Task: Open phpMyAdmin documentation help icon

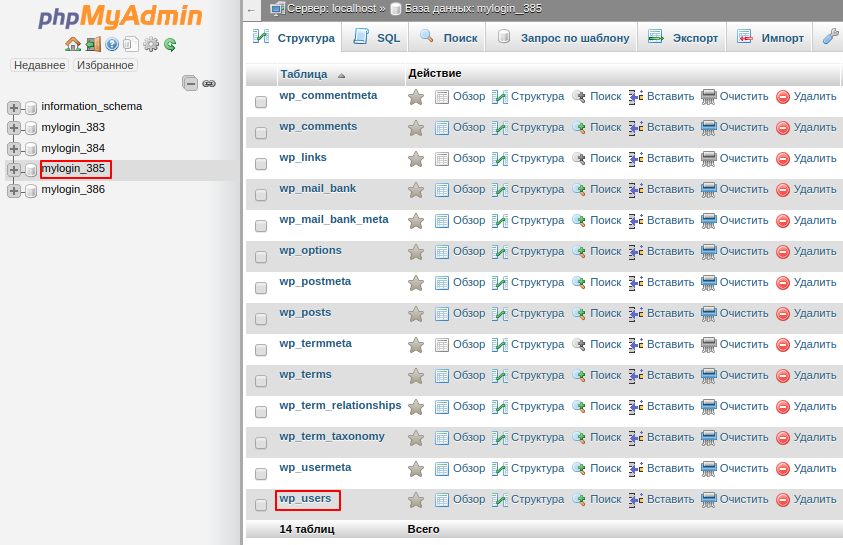Action: [112, 44]
